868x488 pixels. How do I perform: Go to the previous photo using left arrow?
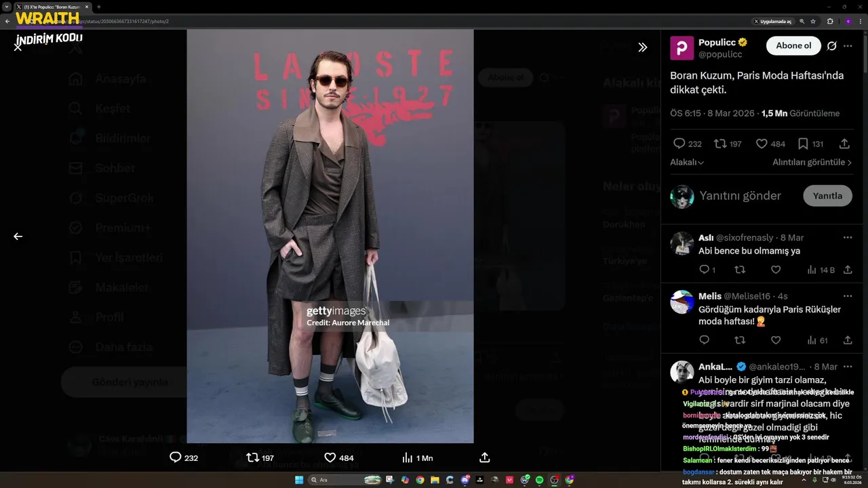pyautogui.click(x=18, y=237)
